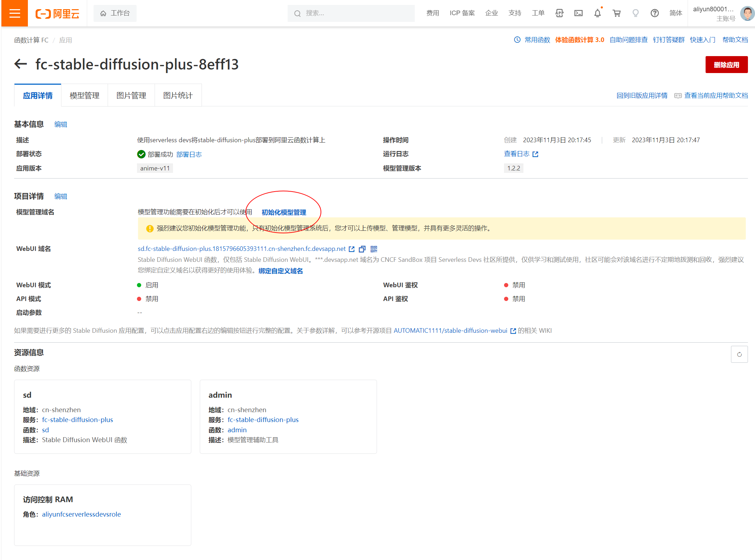Open the Cloud Shell terminal icon
Screen dimensions: 755x560
(x=578, y=13)
